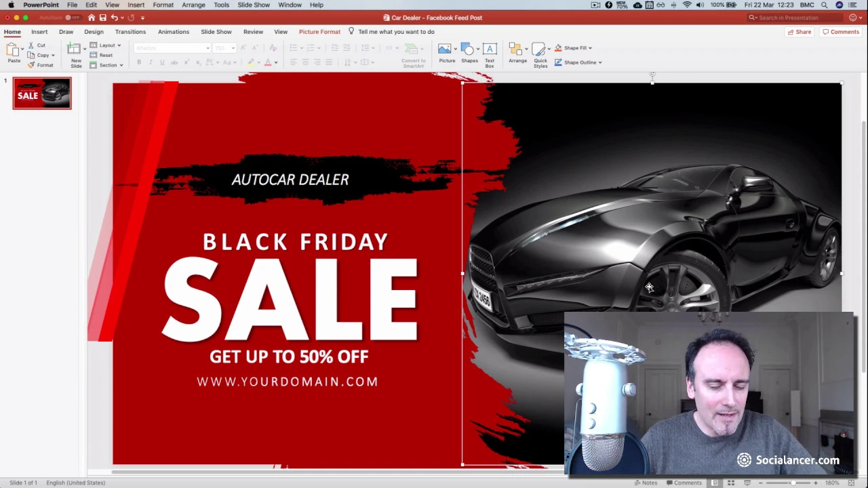The image size is (868, 488).
Task: Zoom in with the plus button
Action: click(816, 483)
